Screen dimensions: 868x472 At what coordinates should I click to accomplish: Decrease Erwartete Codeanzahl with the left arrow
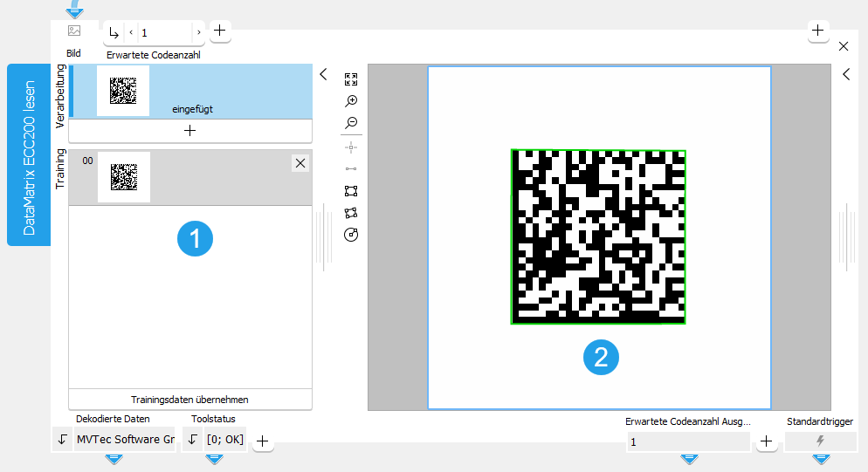[x=131, y=32]
